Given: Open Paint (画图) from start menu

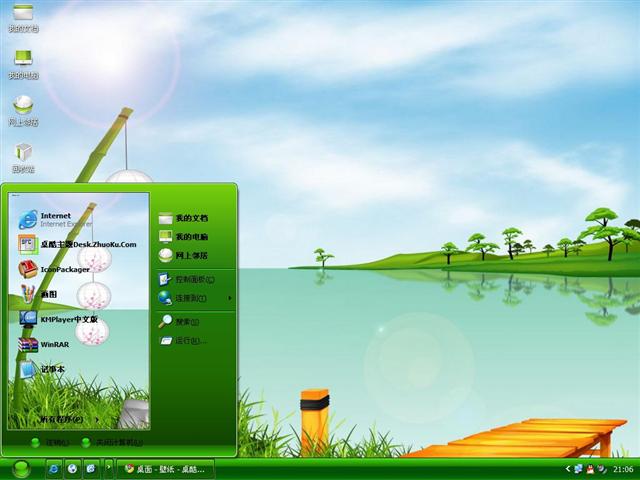Looking at the screenshot, I should coord(38,294).
